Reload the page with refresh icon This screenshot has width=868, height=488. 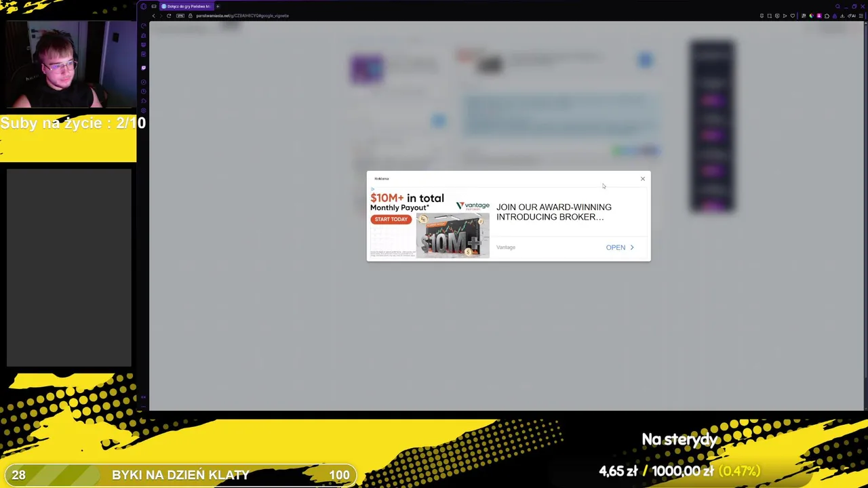[x=169, y=16]
